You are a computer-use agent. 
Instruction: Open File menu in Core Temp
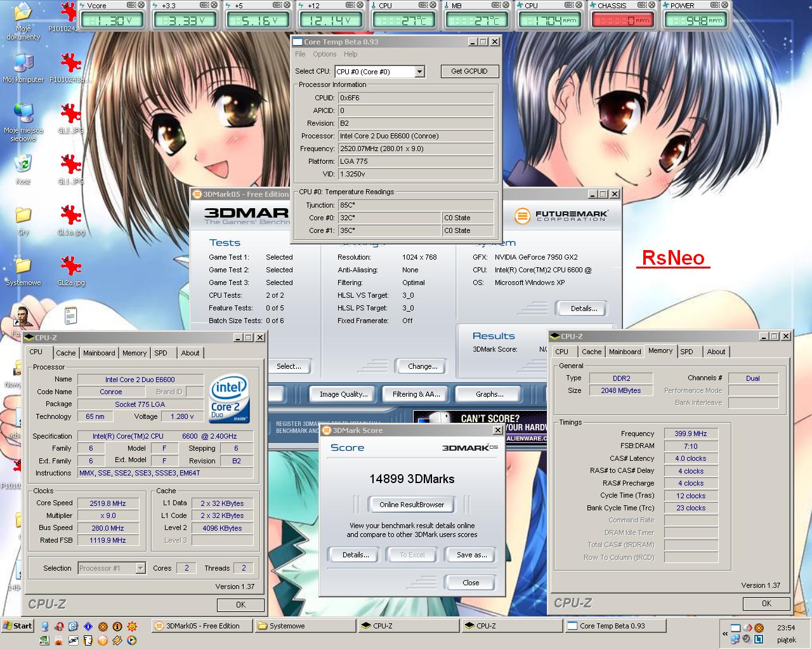point(300,54)
